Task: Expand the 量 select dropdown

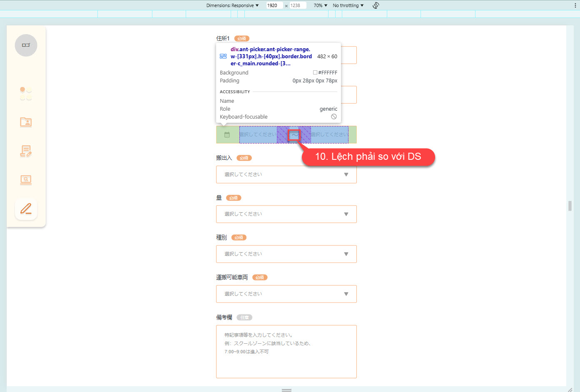Action: [286, 214]
